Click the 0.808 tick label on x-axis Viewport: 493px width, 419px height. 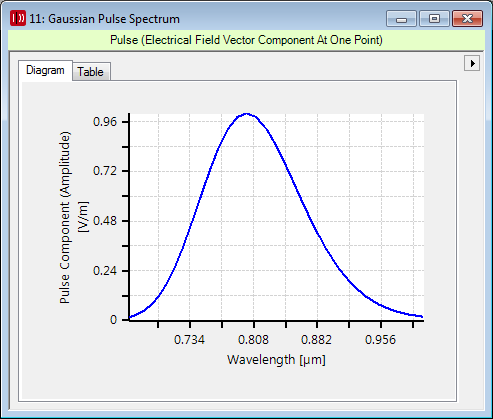tap(253, 340)
